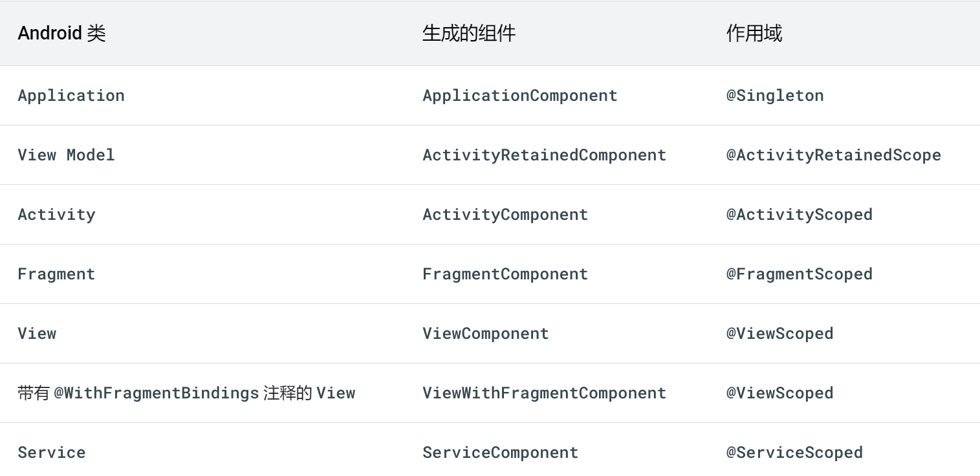The width and height of the screenshot is (980, 476).
Task: Click the 生成的组件 column header
Action: [x=468, y=33]
